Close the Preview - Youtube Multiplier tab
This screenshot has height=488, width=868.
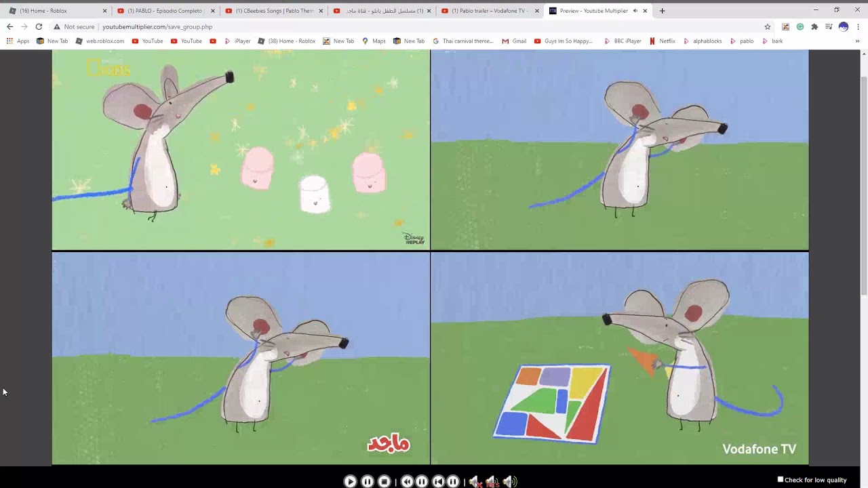tap(645, 11)
